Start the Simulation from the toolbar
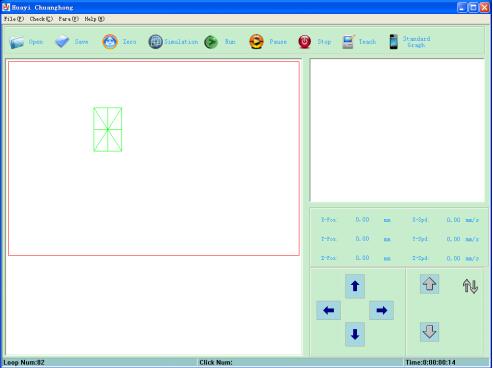The image size is (493, 368). click(155, 42)
